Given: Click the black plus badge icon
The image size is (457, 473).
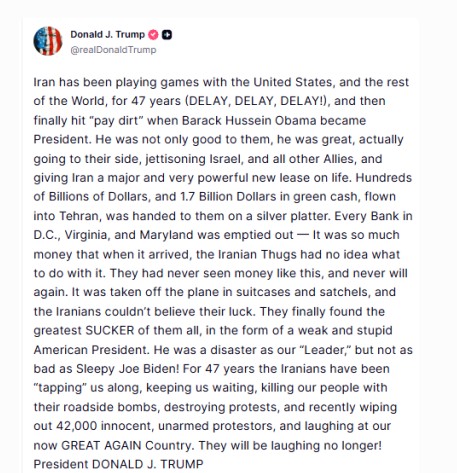Looking at the screenshot, I should [167, 34].
